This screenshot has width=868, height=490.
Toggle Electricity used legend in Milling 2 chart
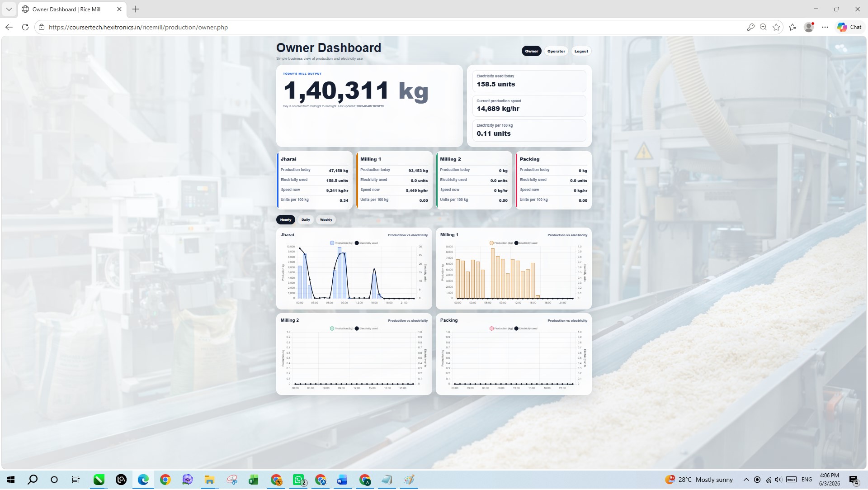click(366, 328)
